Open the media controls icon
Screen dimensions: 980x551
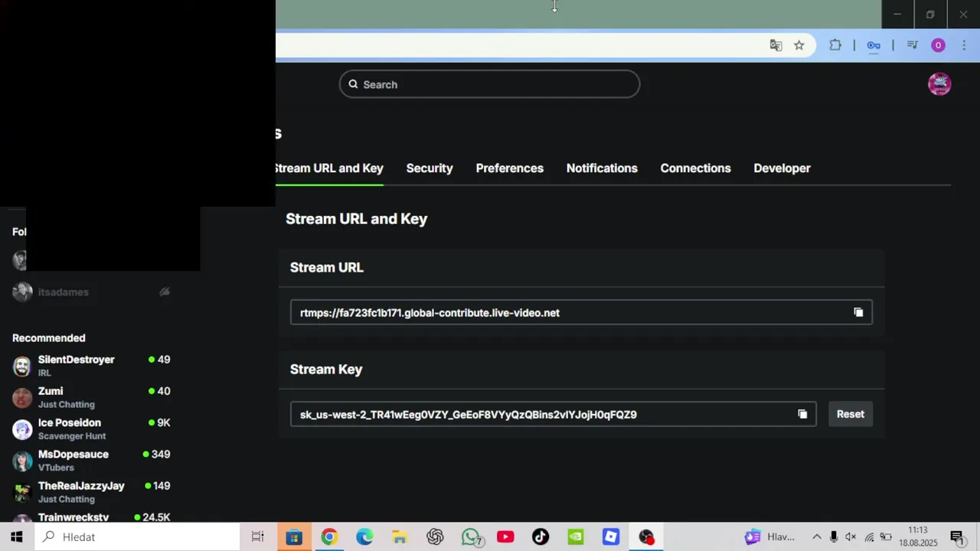(912, 45)
